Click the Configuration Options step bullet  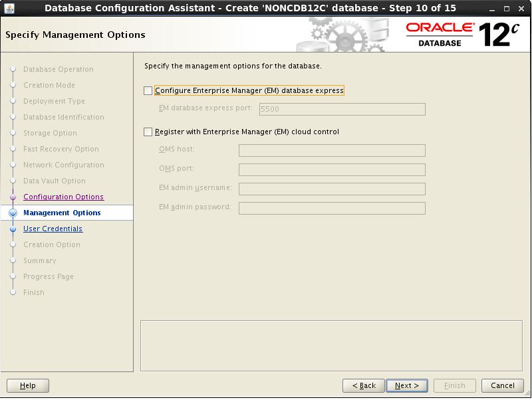tap(13, 197)
